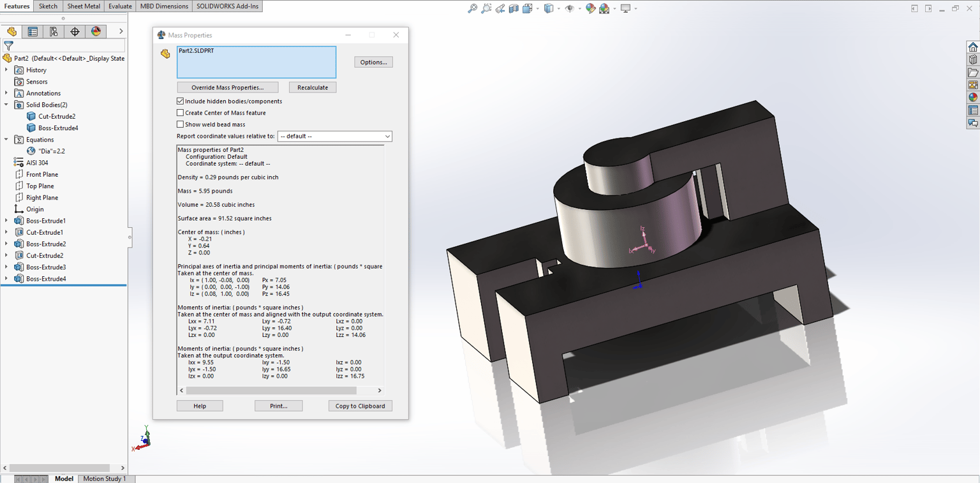Image resolution: width=980 pixels, height=483 pixels.
Task: Enable Create Center of Mass feature
Action: point(180,112)
